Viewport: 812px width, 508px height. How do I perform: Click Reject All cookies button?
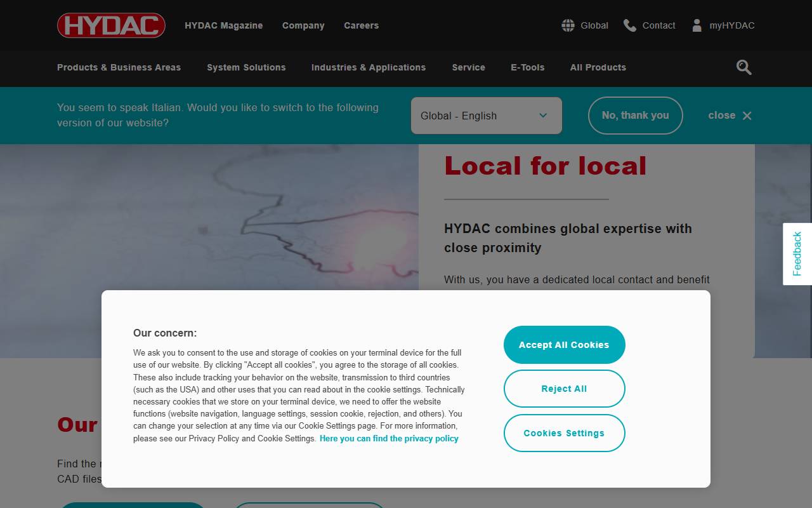(x=565, y=389)
